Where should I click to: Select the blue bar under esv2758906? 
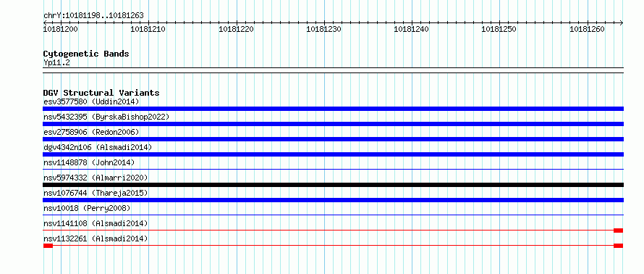coord(333,139)
